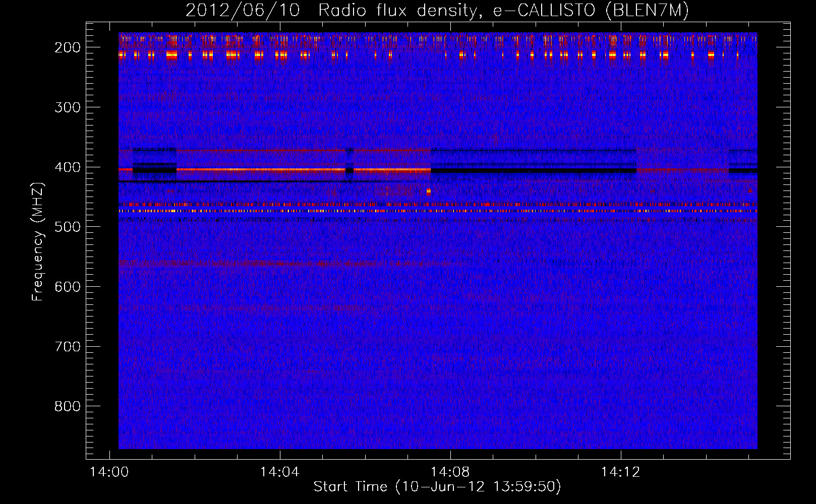Click the 200 frequency tick label
Image resolution: width=816 pixels, height=504 pixels.
(x=68, y=47)
